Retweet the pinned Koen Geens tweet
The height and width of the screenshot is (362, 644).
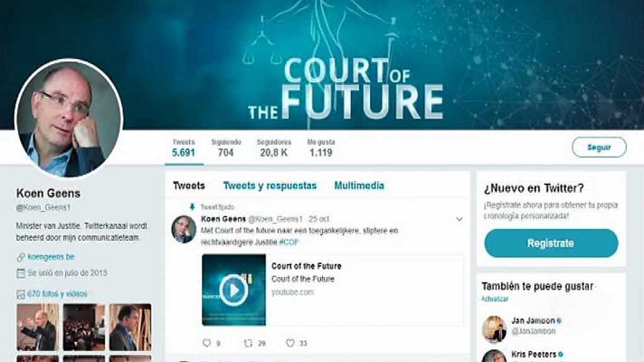(x=248, y=343)
